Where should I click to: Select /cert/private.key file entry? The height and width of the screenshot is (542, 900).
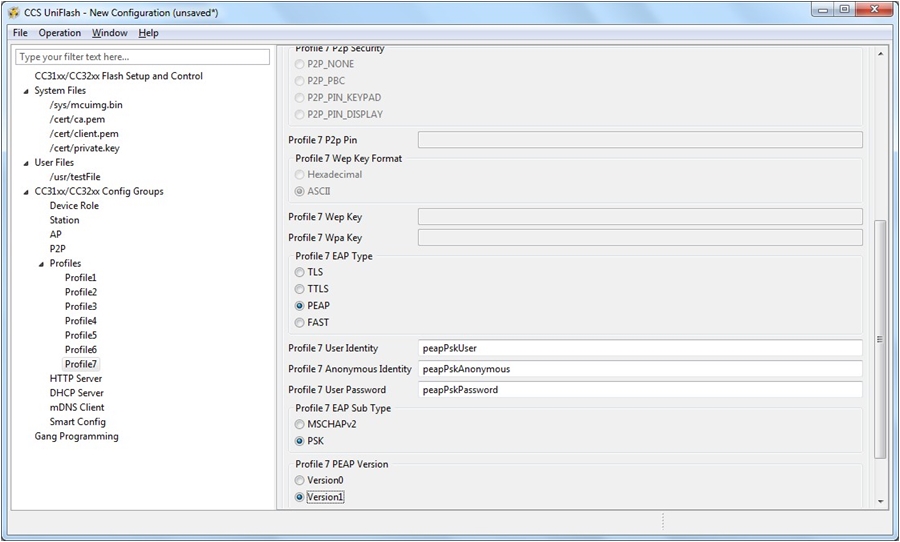pos(85,148)
